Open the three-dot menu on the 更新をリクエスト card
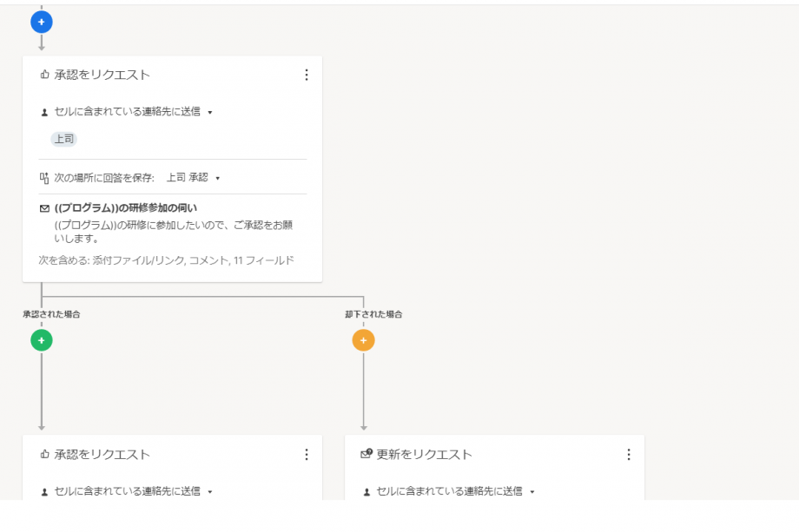799x532 pixels. point(628,455)
